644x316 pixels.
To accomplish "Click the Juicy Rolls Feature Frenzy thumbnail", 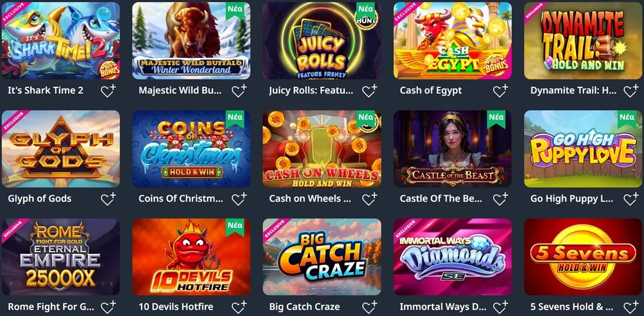I will tap(322, 40).
